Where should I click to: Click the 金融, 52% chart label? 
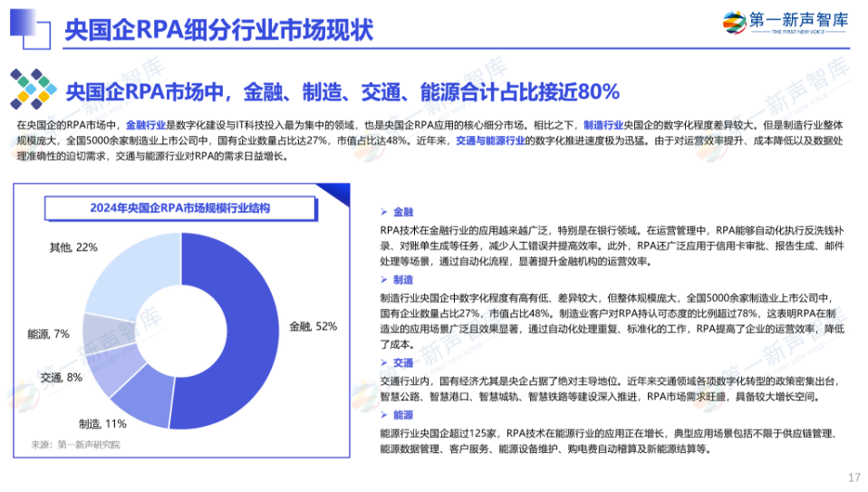313,326
